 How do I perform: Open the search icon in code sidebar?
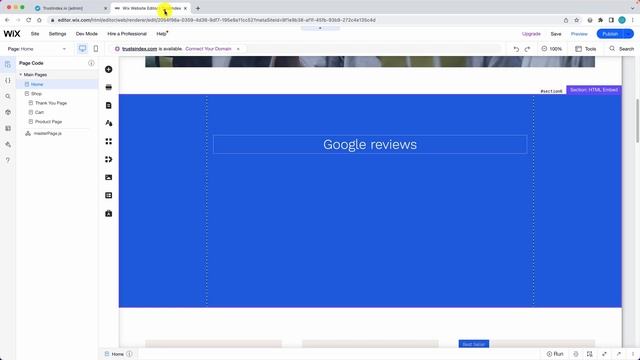point(8,96)
